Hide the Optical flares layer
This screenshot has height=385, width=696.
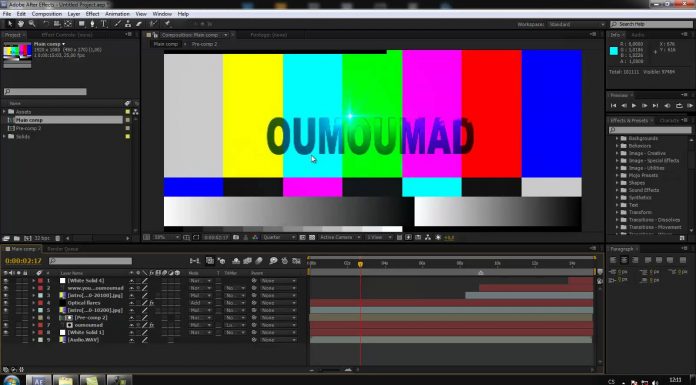point(5,303)
